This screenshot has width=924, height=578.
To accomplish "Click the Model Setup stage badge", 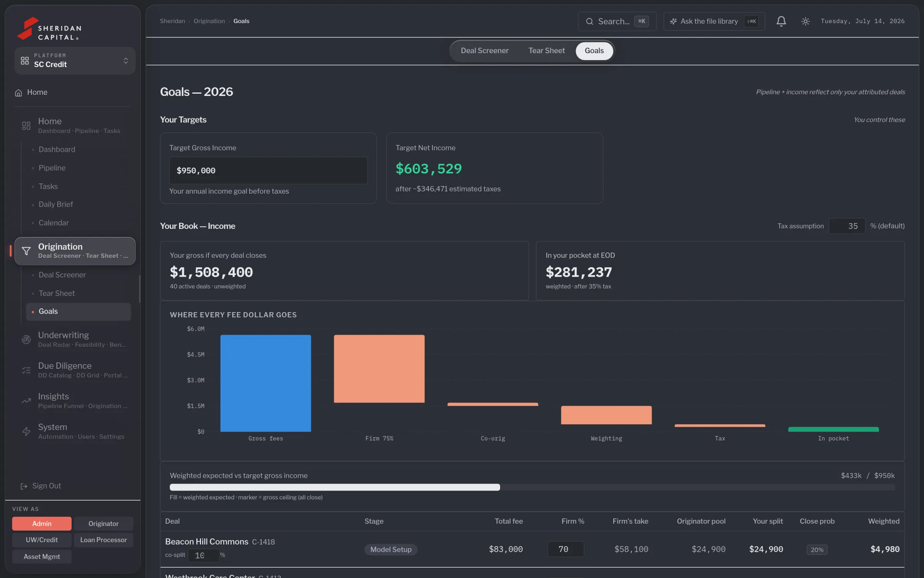I will tap(391, 549).
